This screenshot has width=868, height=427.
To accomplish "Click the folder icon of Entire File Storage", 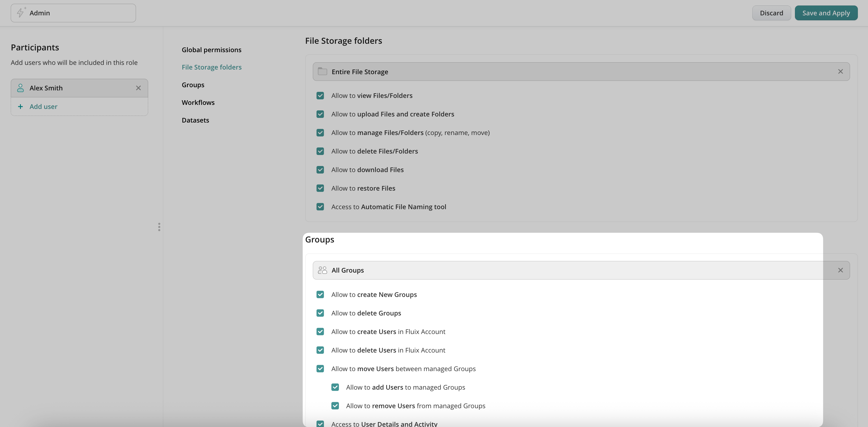I will click(322, 71).
